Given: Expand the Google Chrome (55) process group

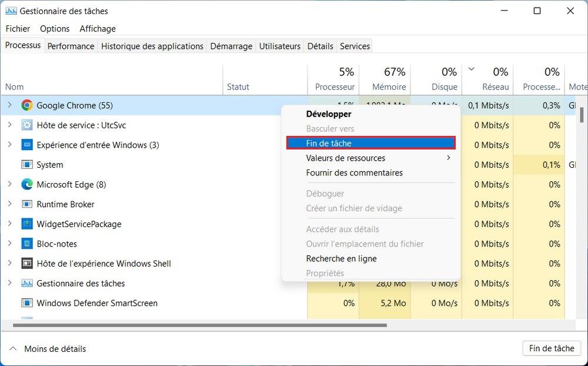Looking at the screenshot, I should coord(10,105).
